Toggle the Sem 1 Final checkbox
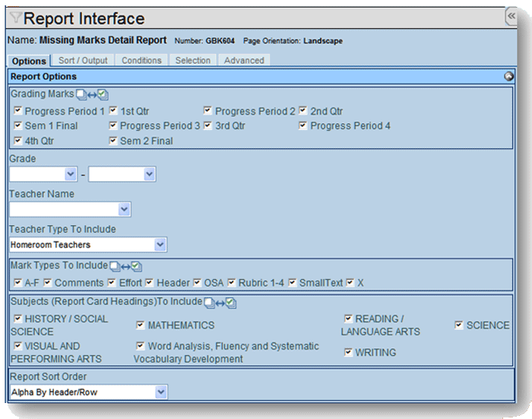The height and width of the screenshot is (419, 532). [17, 125]
